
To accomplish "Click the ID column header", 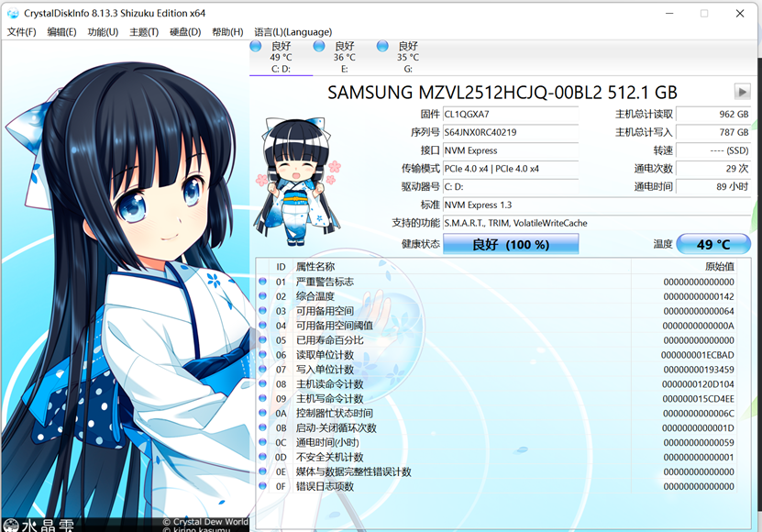I will [281, 267].
